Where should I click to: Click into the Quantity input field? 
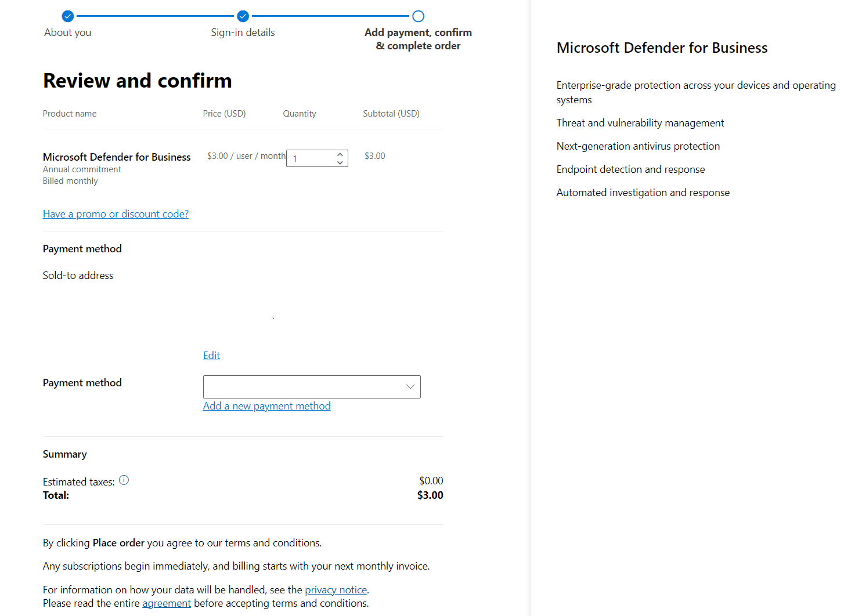click(311, 158)
